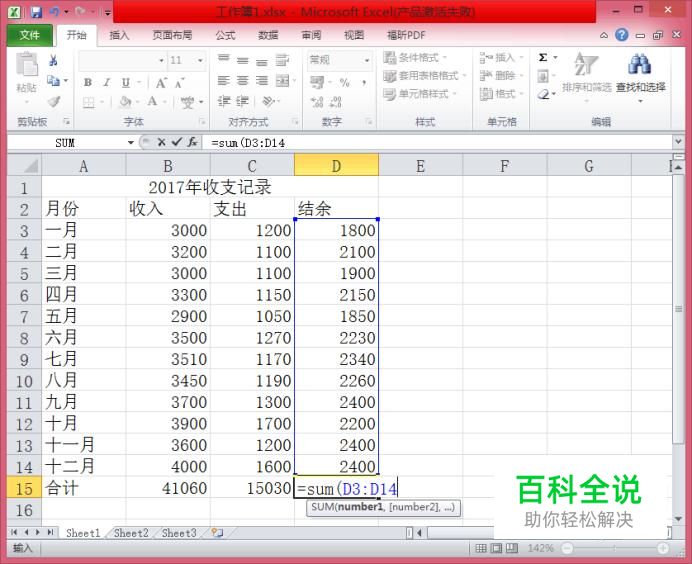Click the Save icon in quick access toolbar

(36, 12)
